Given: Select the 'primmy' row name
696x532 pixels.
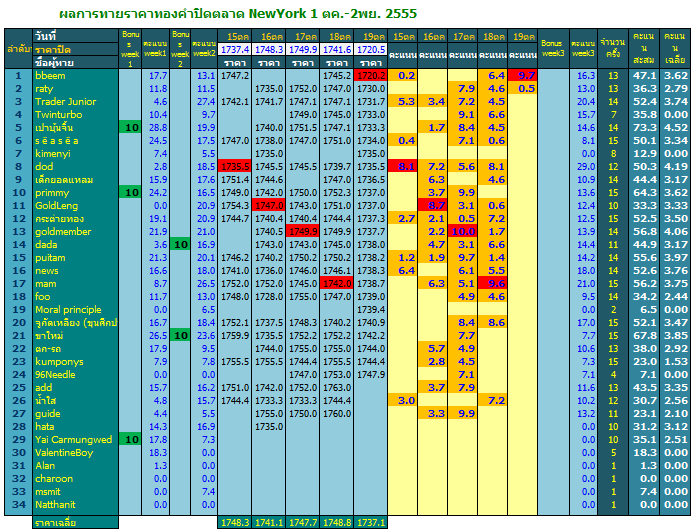Looking at the screenshot, I should 75,193.
